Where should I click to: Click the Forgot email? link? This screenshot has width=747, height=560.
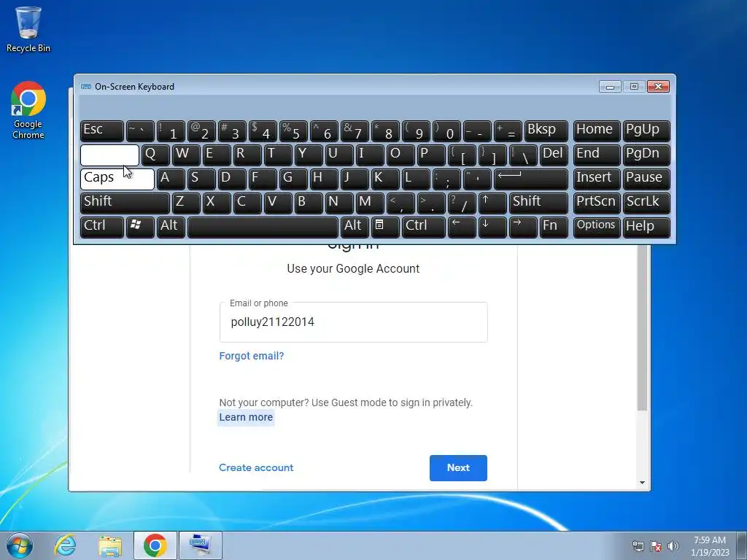(252, 356)
